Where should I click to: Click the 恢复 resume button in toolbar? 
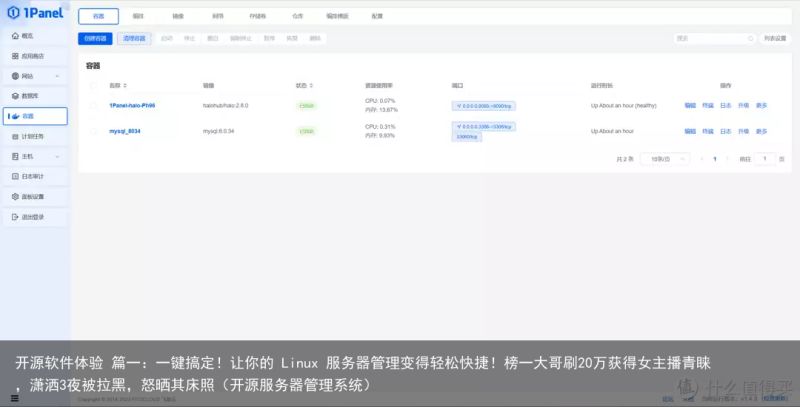click(x=291, y=38)
